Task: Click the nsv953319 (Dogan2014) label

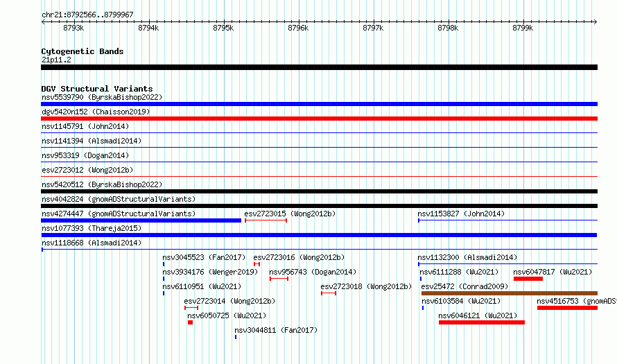Action: pyautogui.click(x=85, y=155)
